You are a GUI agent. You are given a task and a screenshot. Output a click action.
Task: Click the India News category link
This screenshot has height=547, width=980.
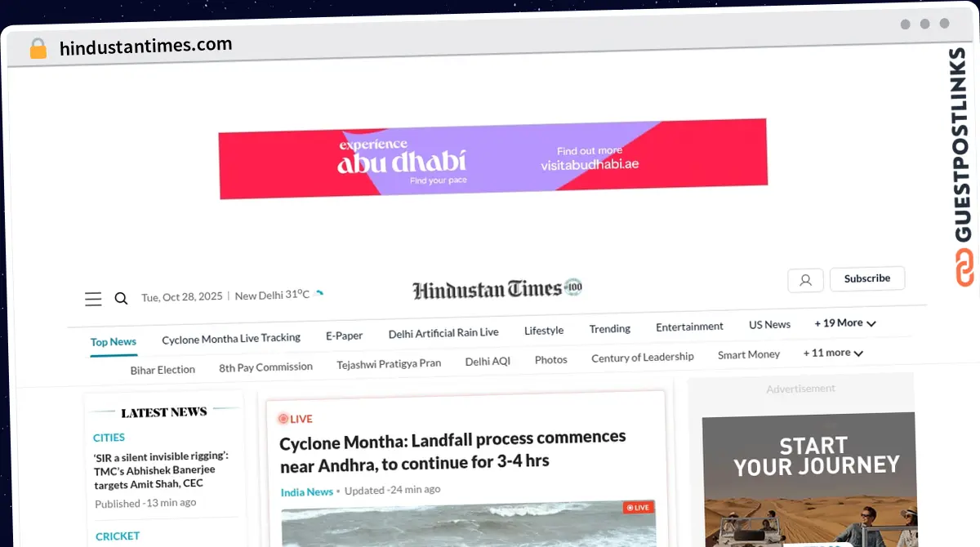(x=306, y=491)
